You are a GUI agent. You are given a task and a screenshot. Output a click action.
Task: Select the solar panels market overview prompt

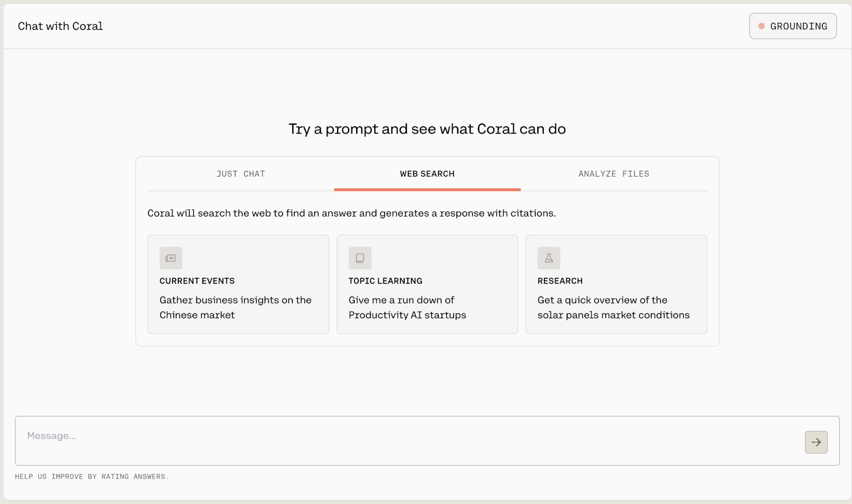point(613,308)
